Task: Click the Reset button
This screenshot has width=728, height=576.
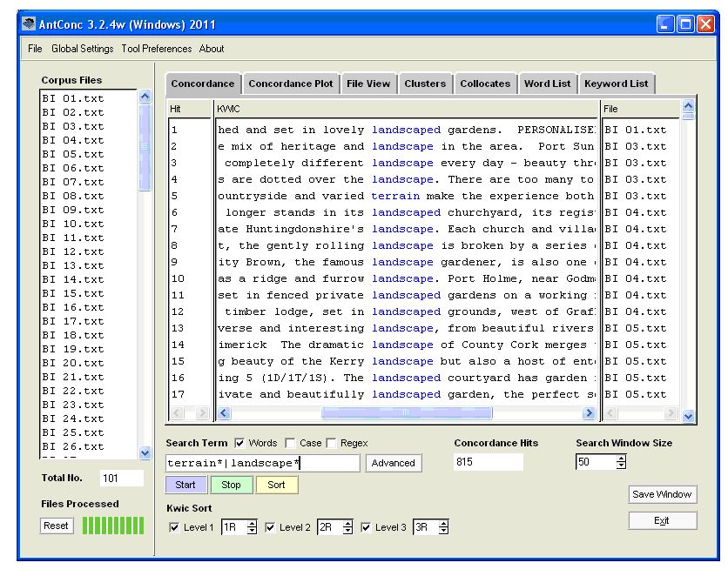Action: click(56, 526)
